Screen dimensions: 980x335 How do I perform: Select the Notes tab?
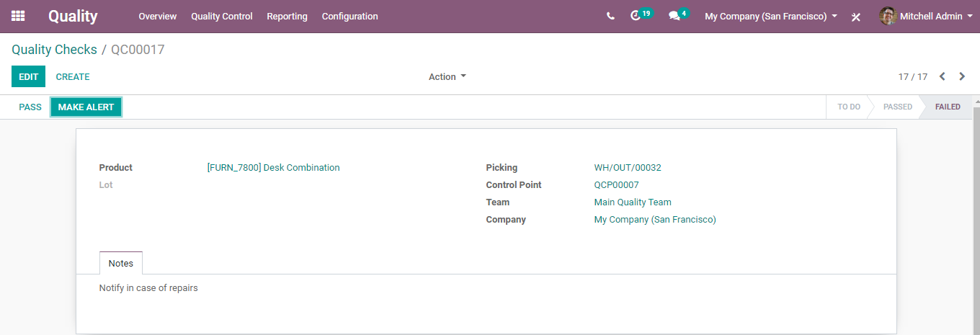[x=121, y=263]
